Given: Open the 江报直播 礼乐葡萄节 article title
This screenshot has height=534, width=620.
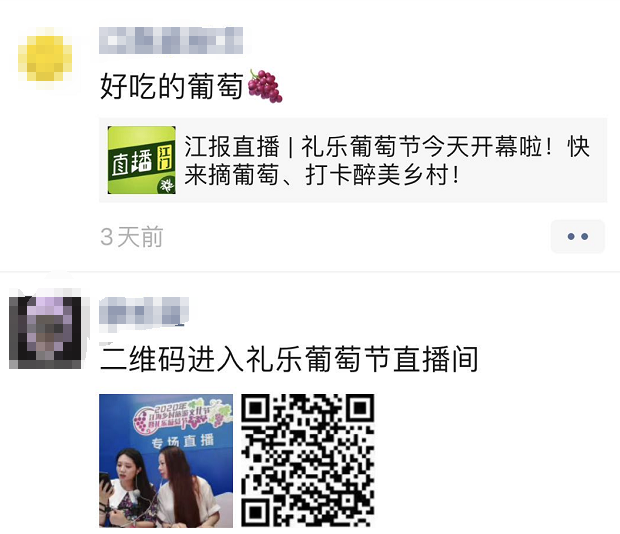Looking at the screenshot, I should click(387, 147).
